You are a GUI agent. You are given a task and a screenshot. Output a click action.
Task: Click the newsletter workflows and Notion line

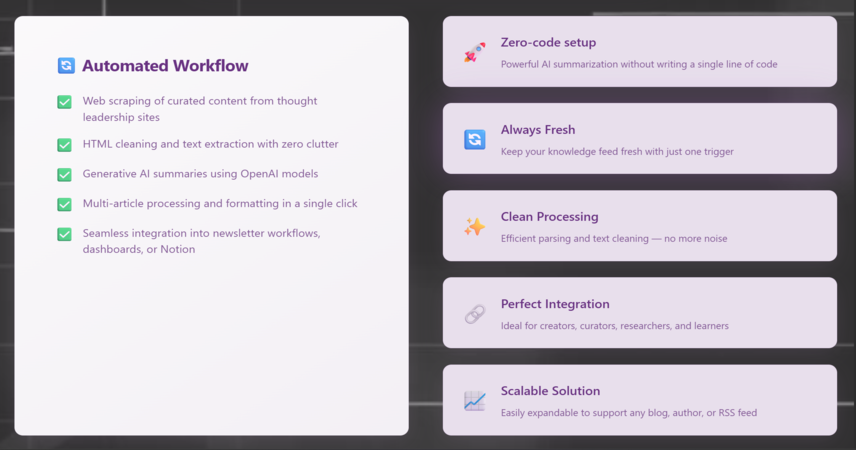click(x=201, y=241)
